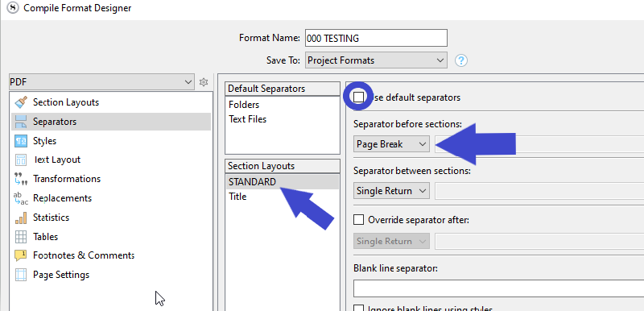Click custom field beside between-sections dropdown
644x311 pixels.
click(x=539, y=191)
